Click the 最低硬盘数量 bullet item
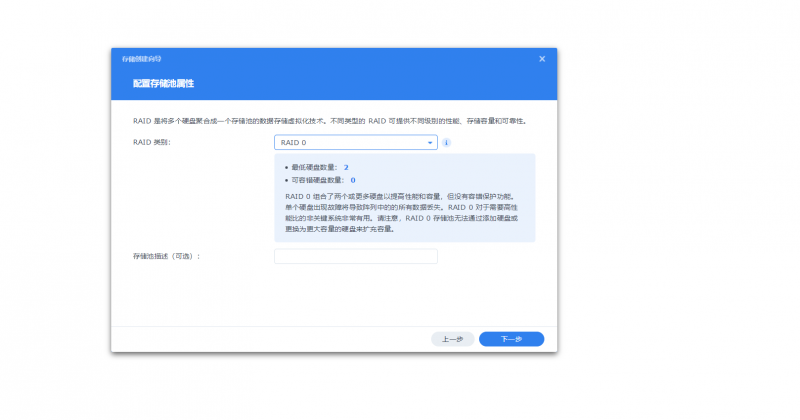The height and width of the screenshot is (420, 800). pos(317,167)
